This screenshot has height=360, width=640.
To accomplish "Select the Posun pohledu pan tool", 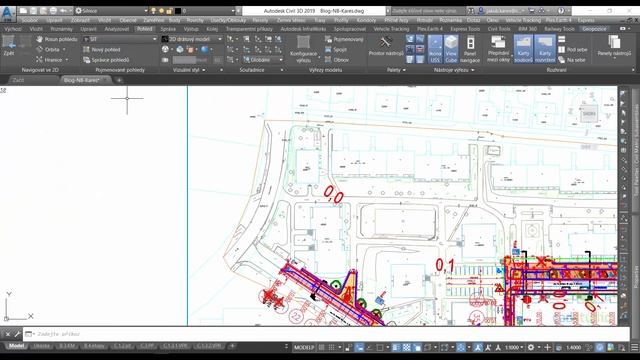I will click(56, 39).
